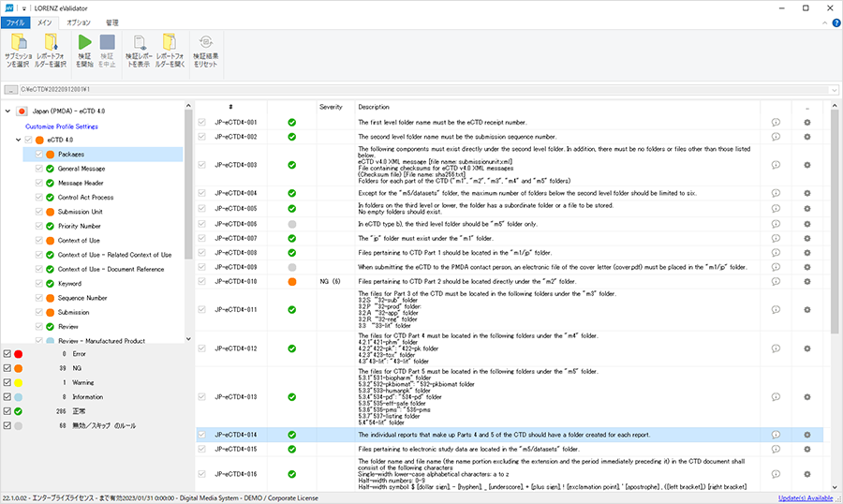Open Customize Profile Settings link
The width and height of the screenshot is (843, 504).
[x=62, y=126]
